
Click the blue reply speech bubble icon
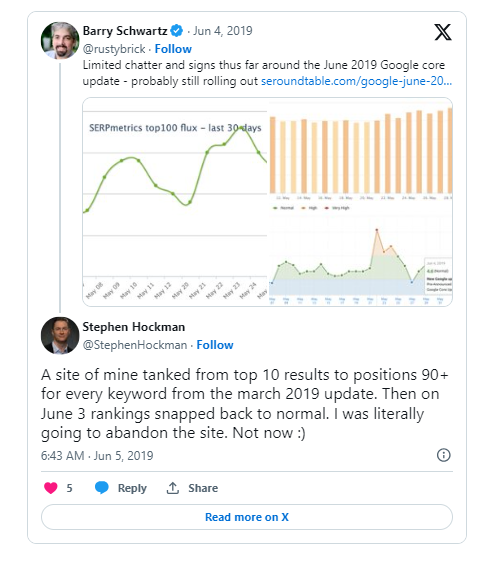(x=102, y=488)
